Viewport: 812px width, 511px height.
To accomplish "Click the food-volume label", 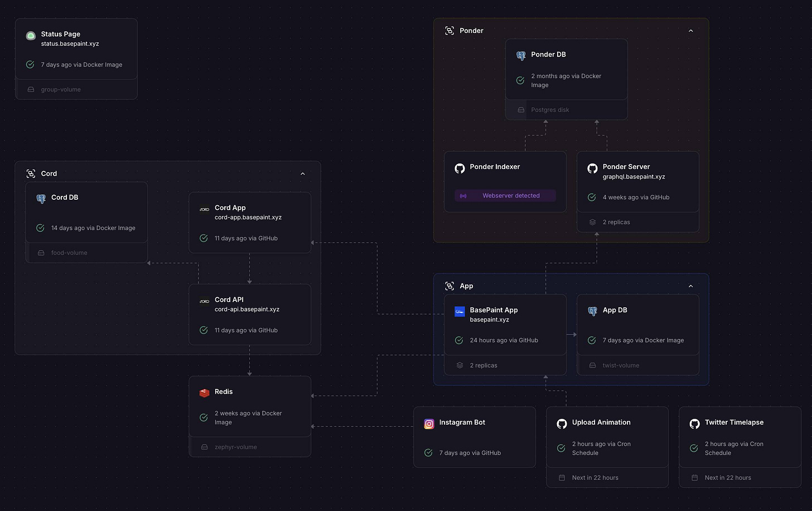I will tap(69, 253).
